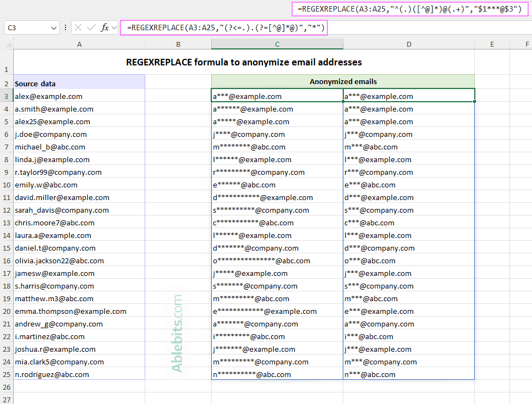The width and height of the screenshot is (532, 404).
Task: Select cell D25 n***@abc.com
Action: 409,374
